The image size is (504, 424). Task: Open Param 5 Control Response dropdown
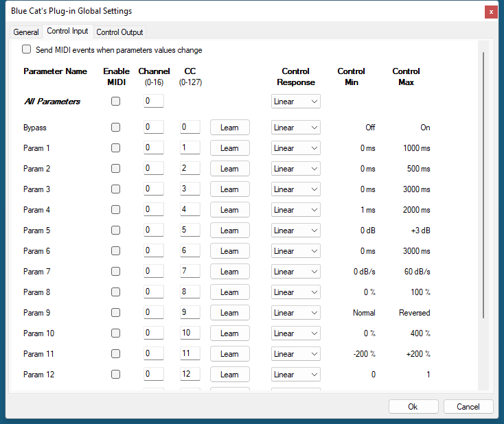pyautogui.click(x=296, y=231)
